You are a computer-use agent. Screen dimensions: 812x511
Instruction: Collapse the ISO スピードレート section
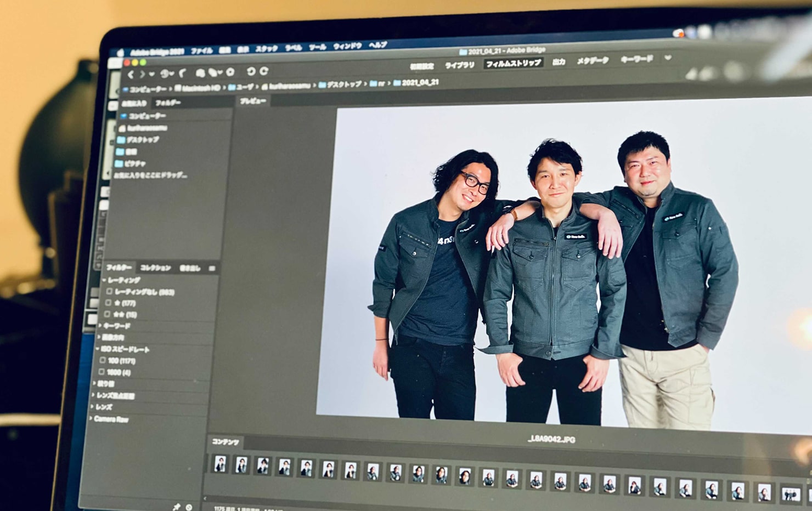[98, 349]
